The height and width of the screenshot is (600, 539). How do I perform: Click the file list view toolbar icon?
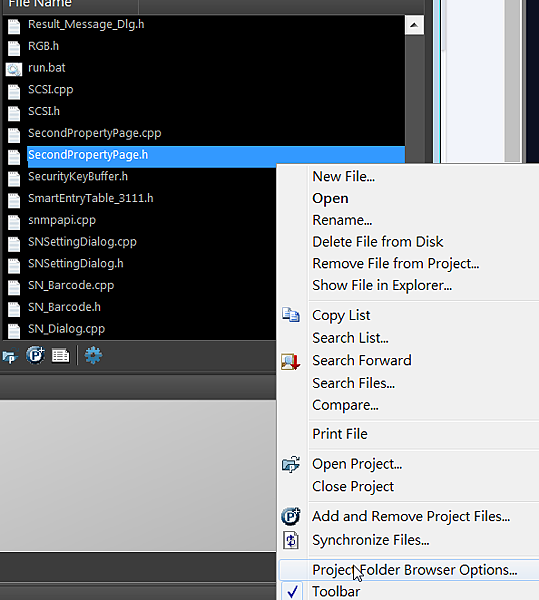click(60, 356)
